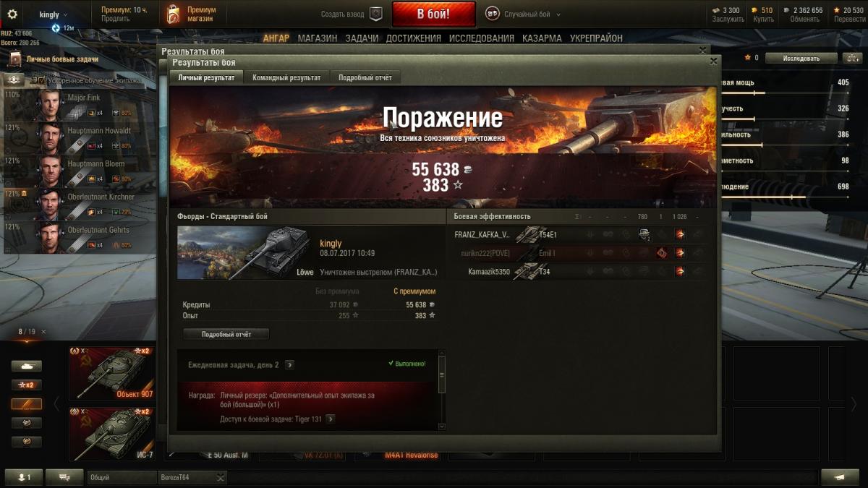Expand the kingly account dropdown
Viewport: 868px width, 488px height.
coord(54,14)
